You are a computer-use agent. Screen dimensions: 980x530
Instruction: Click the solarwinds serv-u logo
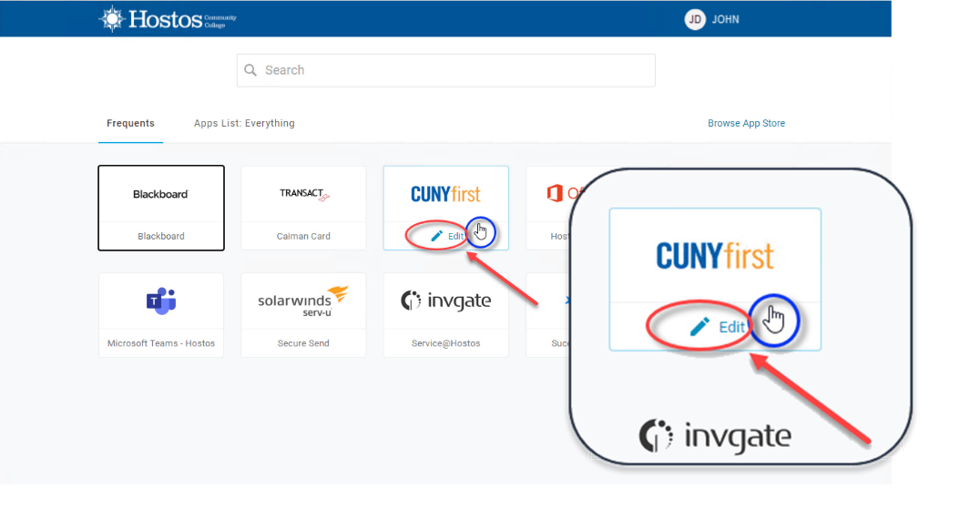point(304,301)
